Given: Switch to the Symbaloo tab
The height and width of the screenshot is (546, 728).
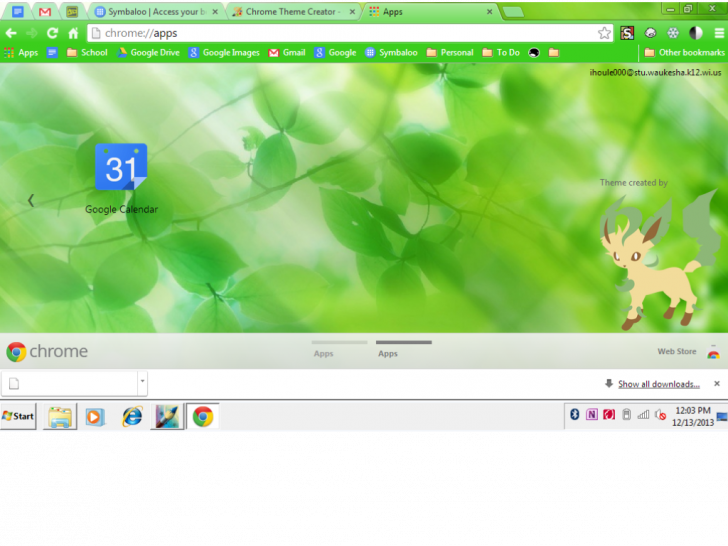Looking at the screenshot, I should (x=156, y=12).
